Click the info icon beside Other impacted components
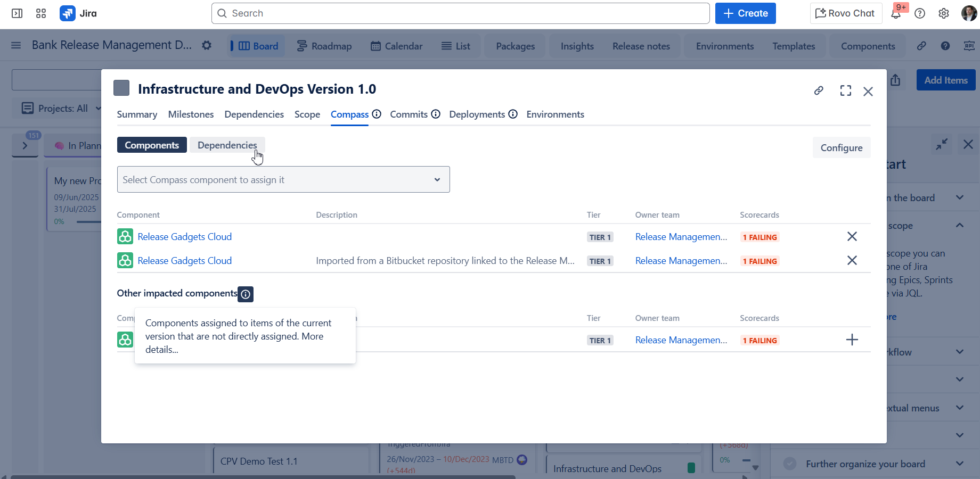This screenshot has height=479, width=980. (x=246, y=294)
